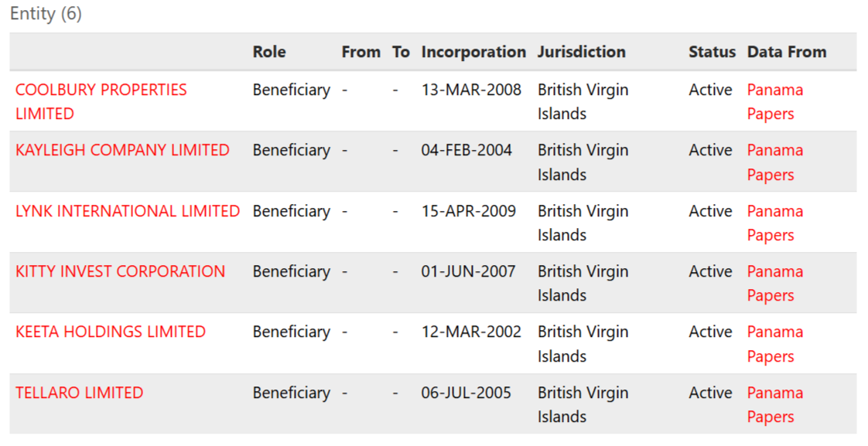
Task: Select KEETA HOLDINGS LIMITED link
Action: pos(111,332)
